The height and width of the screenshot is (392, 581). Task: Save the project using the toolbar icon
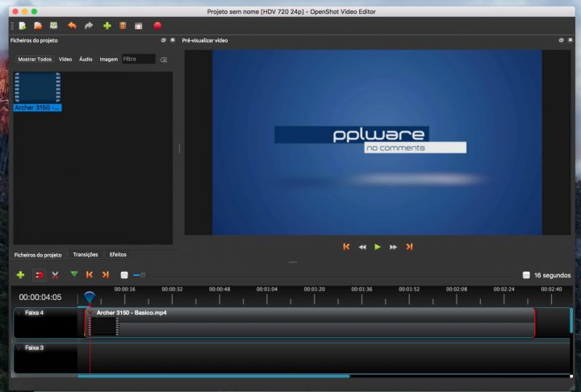(53, 26)
